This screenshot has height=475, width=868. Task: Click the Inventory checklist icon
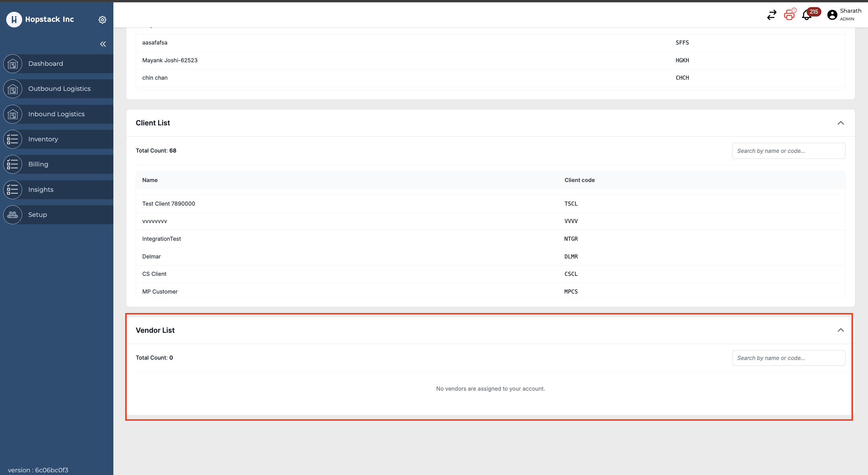coord(13,139)
